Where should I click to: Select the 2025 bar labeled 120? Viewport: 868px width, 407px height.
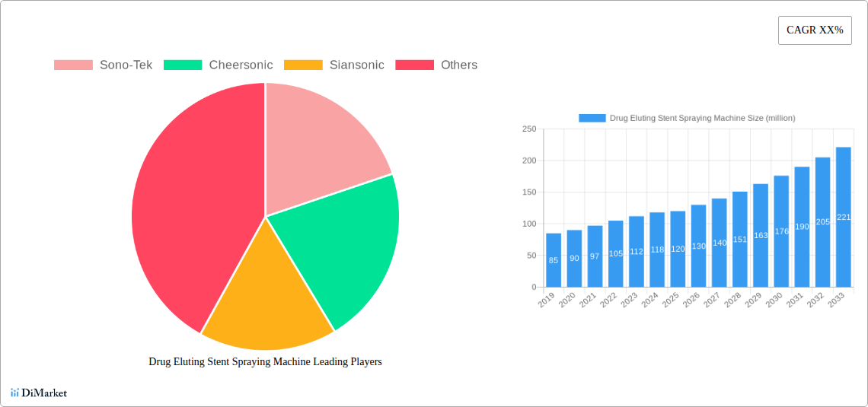[678, 249]
